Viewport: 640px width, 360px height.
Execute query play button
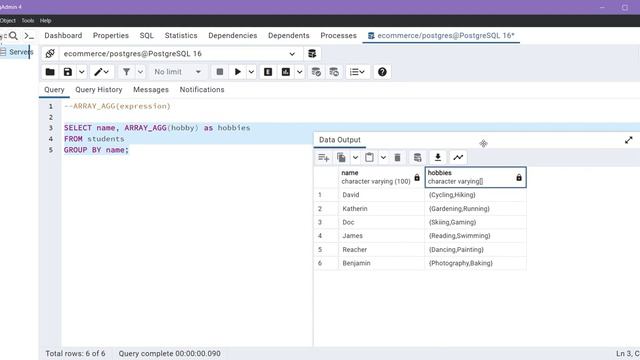[238, 72]
